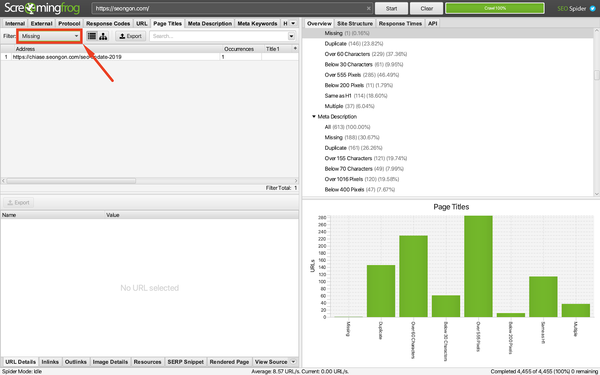
Task: Click the horizontal scrollbar under the URL table
Action: tap(71, 181)
